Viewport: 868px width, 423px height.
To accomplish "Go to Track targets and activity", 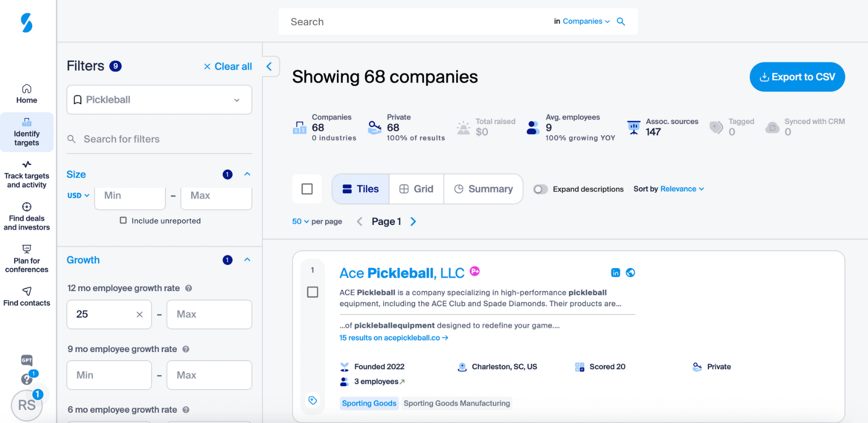I will coord(26,175).
